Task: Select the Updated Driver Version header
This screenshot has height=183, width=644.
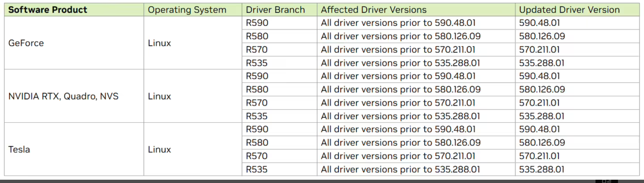Action: [x=569, y=10]
